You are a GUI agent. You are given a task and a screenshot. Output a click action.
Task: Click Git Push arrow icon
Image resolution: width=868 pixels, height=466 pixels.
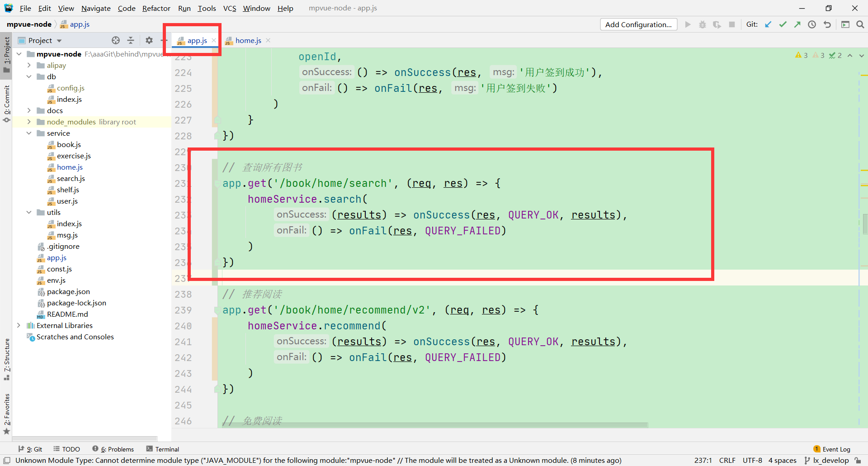797,24
